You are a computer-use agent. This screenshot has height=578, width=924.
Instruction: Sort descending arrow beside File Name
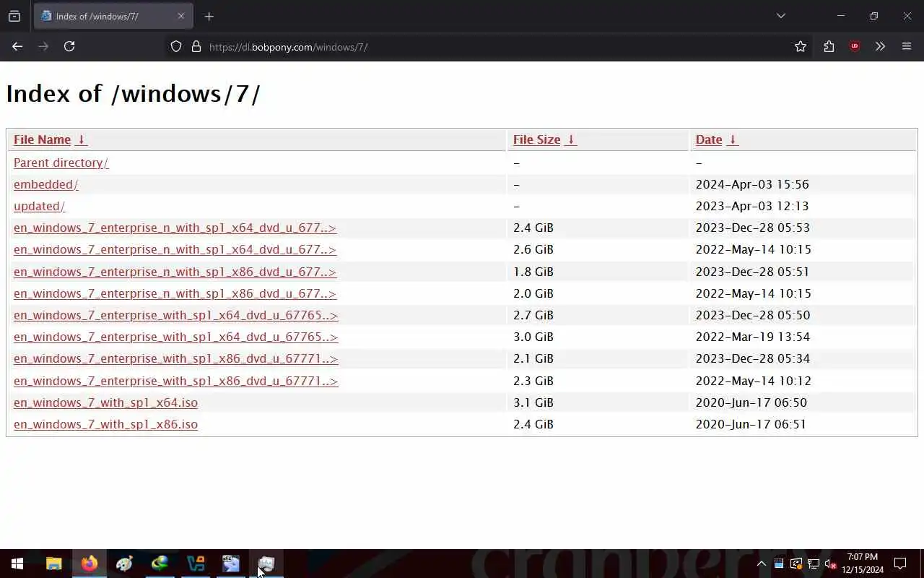pyautogui.click(x=82, y=139)
